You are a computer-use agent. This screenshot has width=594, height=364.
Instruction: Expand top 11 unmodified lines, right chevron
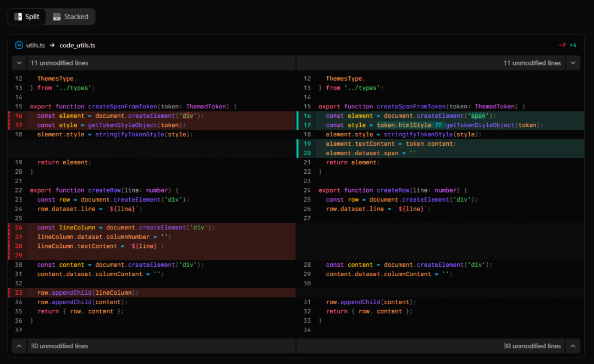coord(573,63)
